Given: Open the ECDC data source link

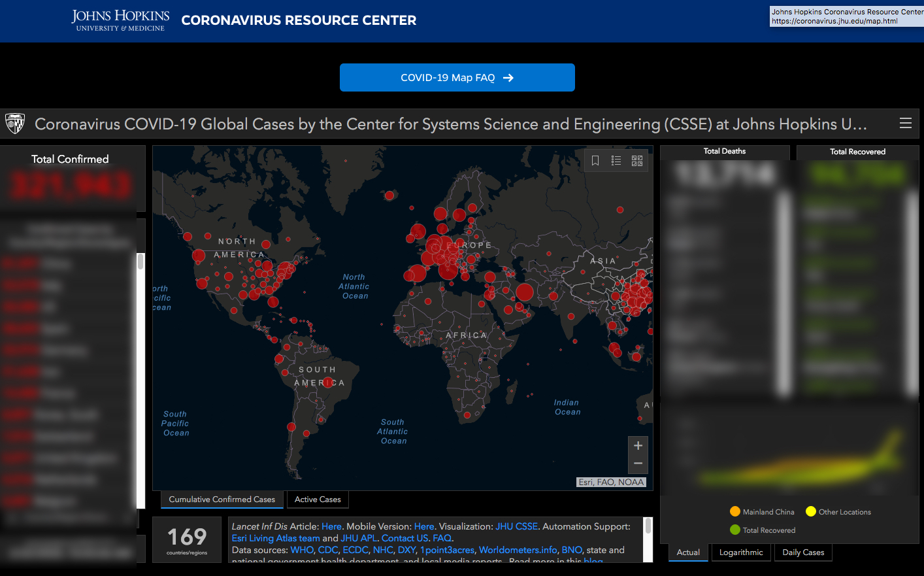Looking at the screenshot, I should click(355, 550).
